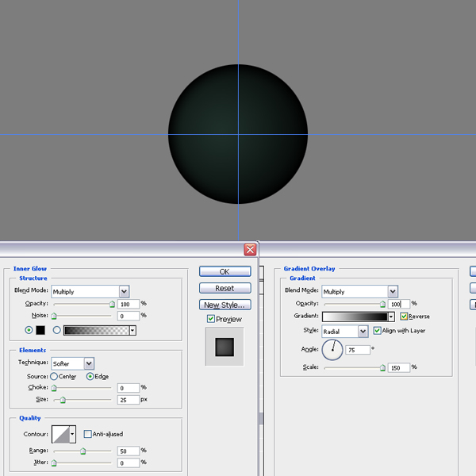
Task: Click the Choke value field
Action: (128, 388)
